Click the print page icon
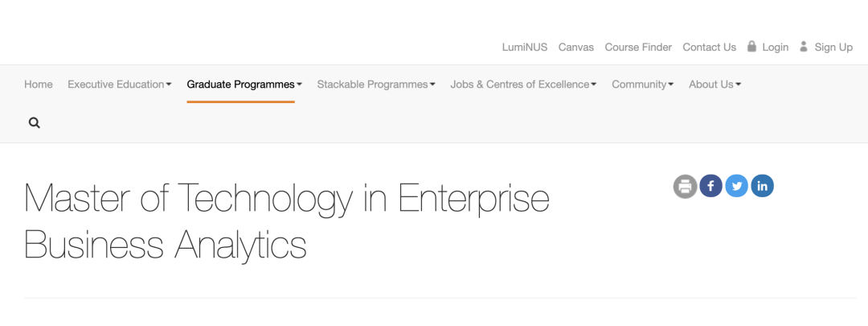The image size is (868, 326). click(685, 187)
